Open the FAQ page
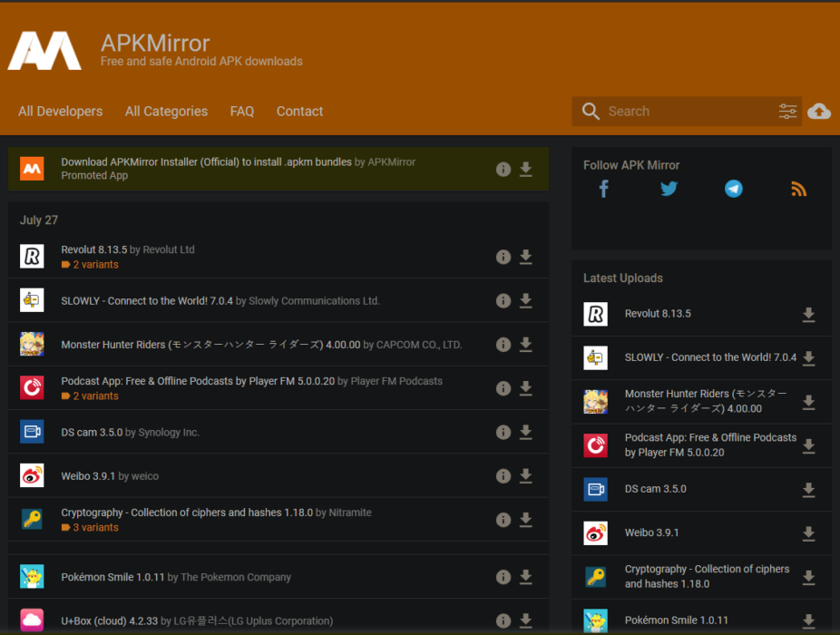This screenshot has width=840, height=635. [x=242, y=111]
